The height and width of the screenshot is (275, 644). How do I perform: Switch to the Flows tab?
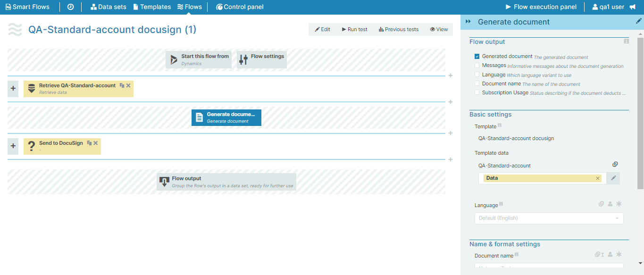(x=190, y=7)
